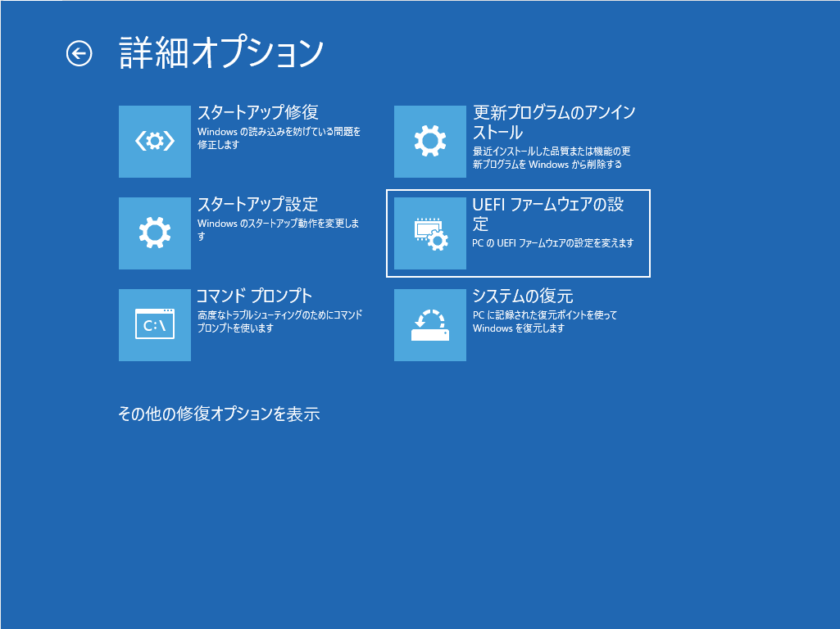Viewport: 840px width, 629px height.
Task: Click the description 'PC の UEFI ファームウェアの設定を変えます'
Action: coord(553,243)
